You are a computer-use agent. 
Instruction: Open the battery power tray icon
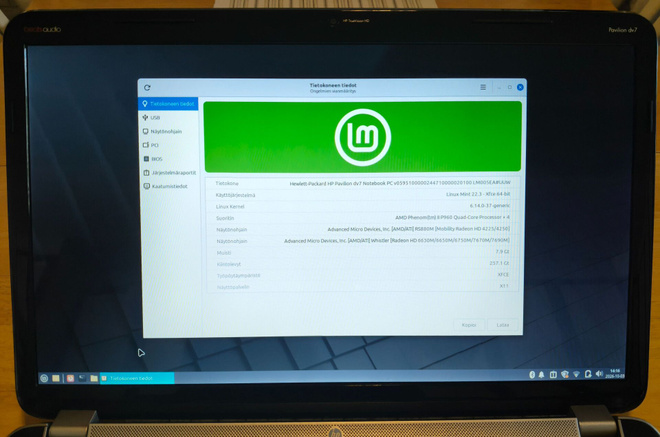tap(588, 374)
